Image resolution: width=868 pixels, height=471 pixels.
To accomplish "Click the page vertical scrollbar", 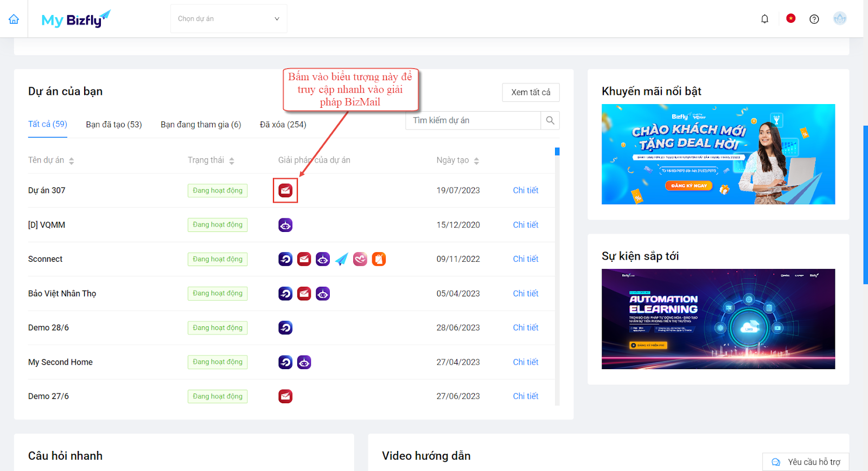I will click(865, 205).
